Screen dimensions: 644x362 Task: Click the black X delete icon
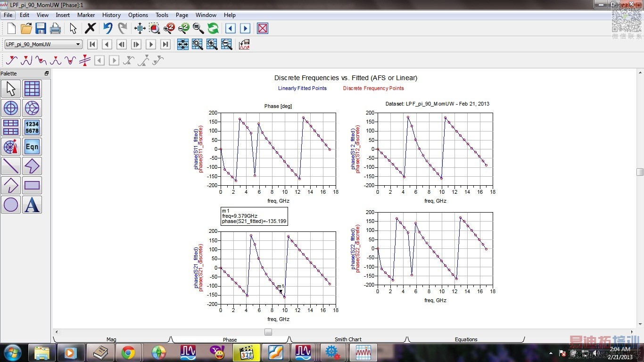[x=90, y=28]
